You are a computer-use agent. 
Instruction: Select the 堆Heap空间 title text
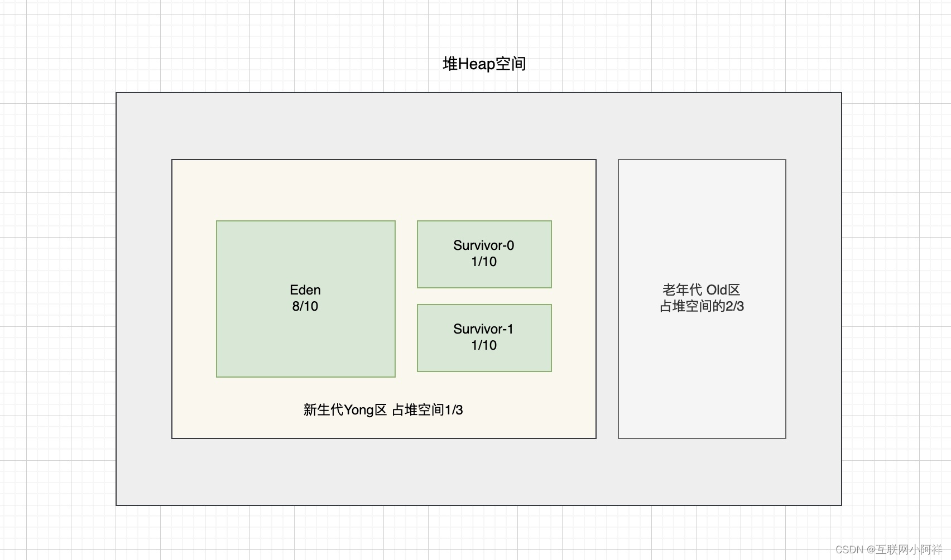tap(484, 64)
